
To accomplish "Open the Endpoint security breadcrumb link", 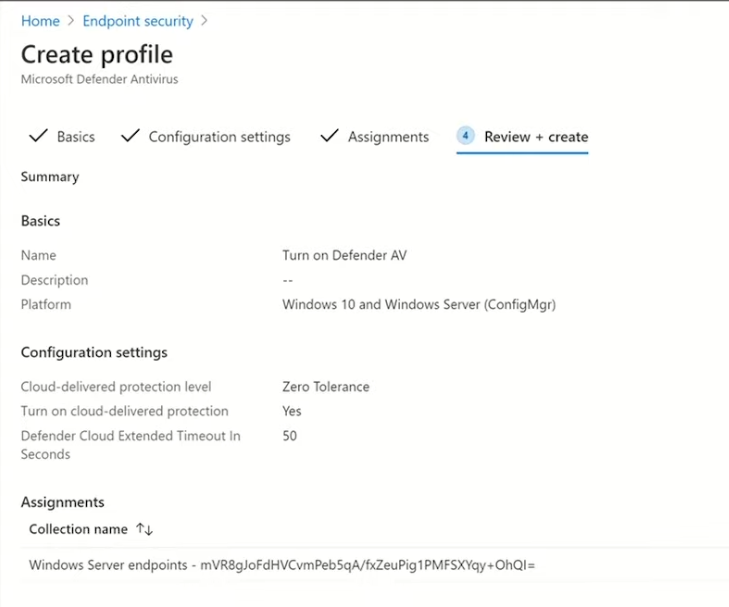I will tap(138, 21).
